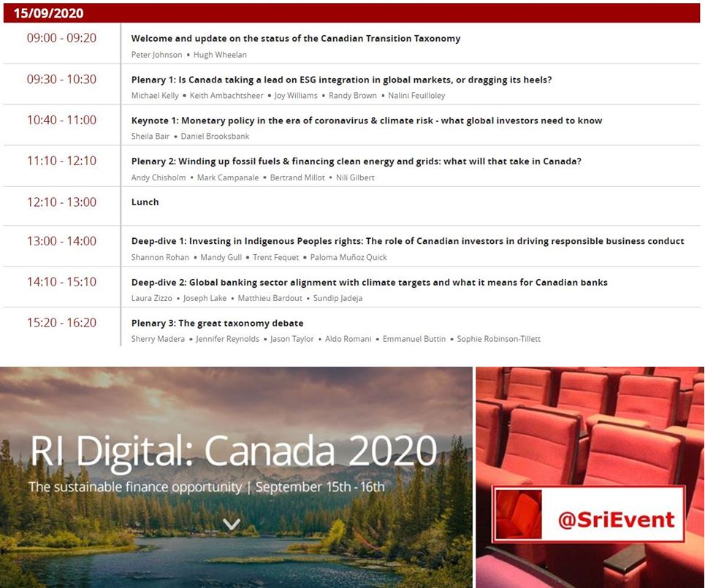This screenshot has height=588, width=705.
Task: Click the 11:10 - 12:10 time slot
Action: 61,161
